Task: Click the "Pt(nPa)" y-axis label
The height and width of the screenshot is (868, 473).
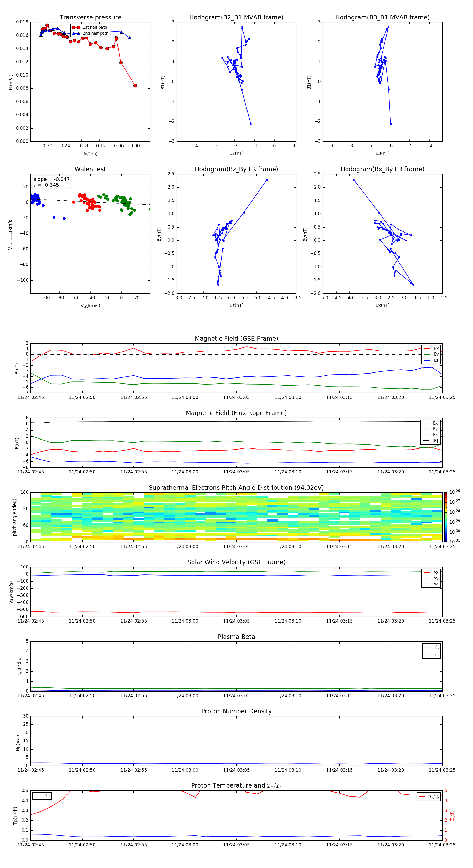Action: point(11,82)
